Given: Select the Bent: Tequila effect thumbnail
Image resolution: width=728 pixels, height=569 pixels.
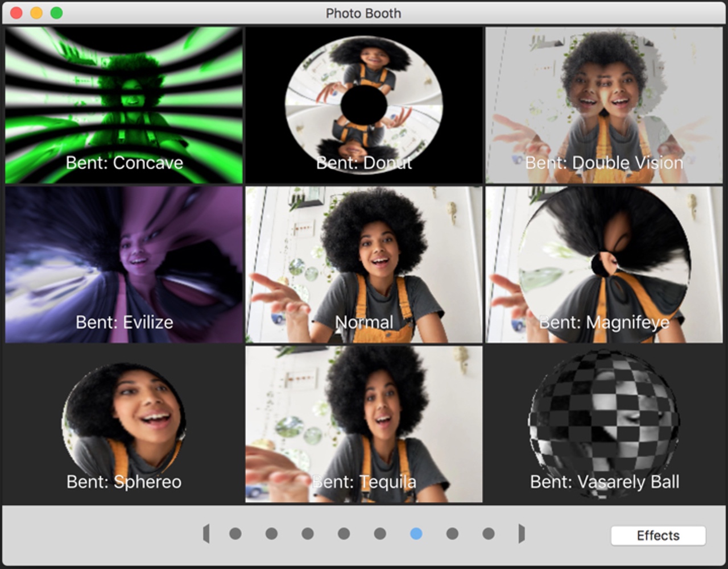Looking at the screenshot, I should (x=364, y=425).
